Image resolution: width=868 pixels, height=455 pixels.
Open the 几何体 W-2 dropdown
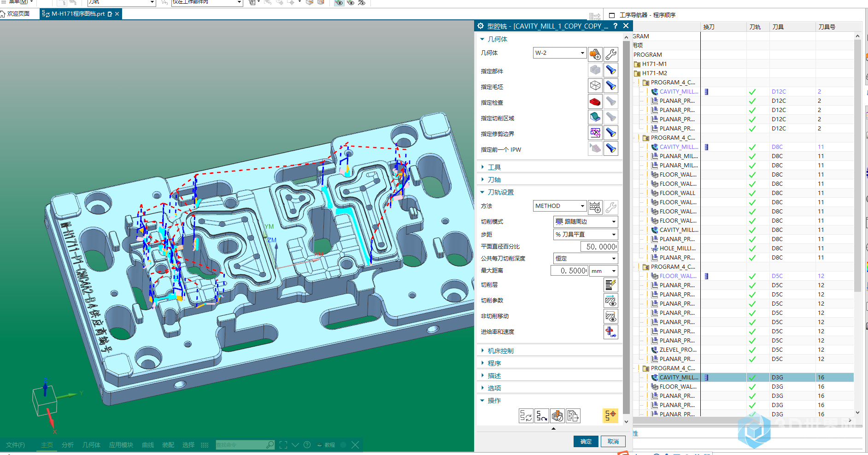560,53
